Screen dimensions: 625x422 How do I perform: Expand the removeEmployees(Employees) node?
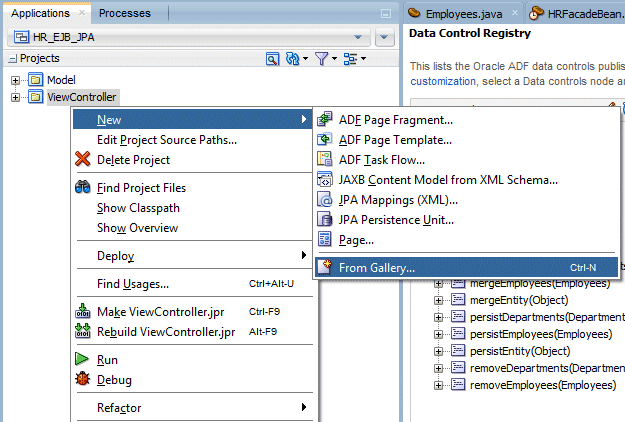pyautogui.click(x=438, y=385)
